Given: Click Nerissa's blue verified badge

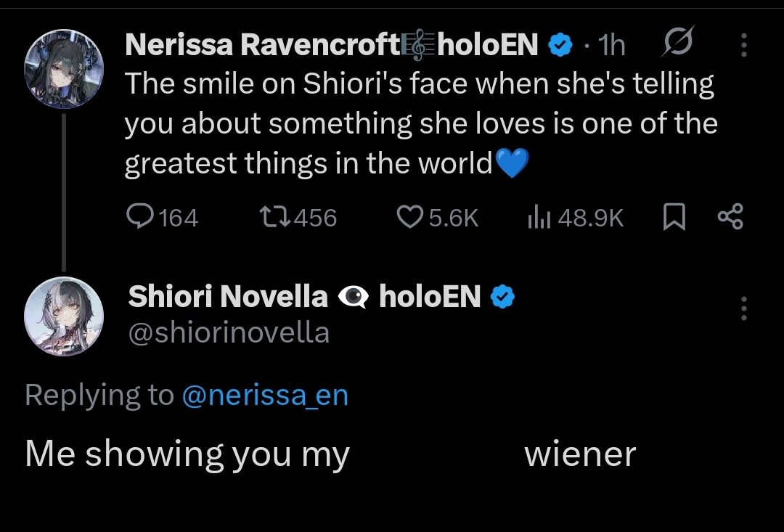Looking at the screenshot, I should click(558, 46).
